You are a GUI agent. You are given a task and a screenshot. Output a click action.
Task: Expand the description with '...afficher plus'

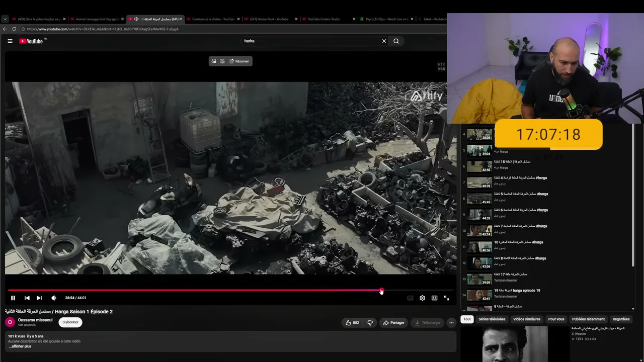pyautogui.click(x=20, y=346)
